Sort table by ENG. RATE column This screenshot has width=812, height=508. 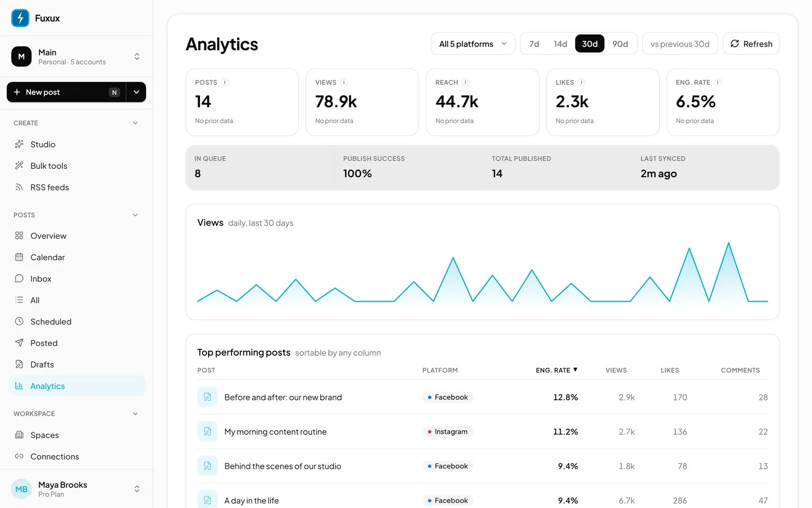[x=556, y=370]
